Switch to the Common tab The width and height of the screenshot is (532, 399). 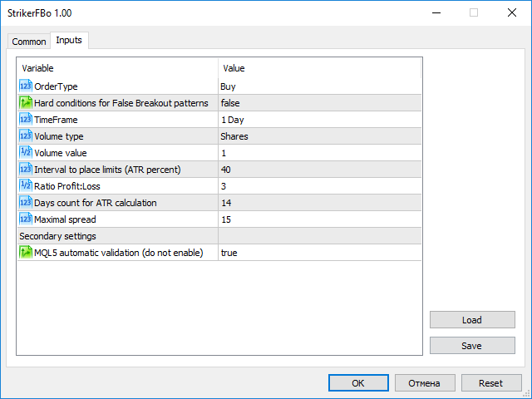tap(29, 42)
